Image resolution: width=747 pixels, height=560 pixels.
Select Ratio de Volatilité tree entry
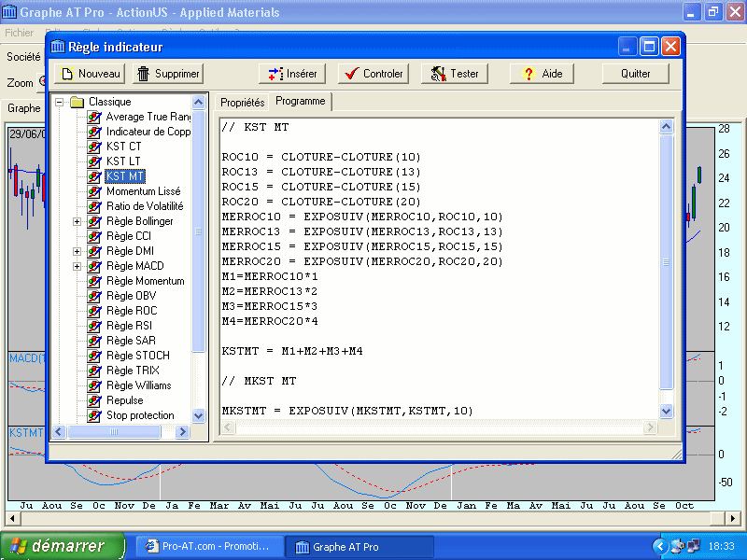pyautogui.click(x=145, y=206)
